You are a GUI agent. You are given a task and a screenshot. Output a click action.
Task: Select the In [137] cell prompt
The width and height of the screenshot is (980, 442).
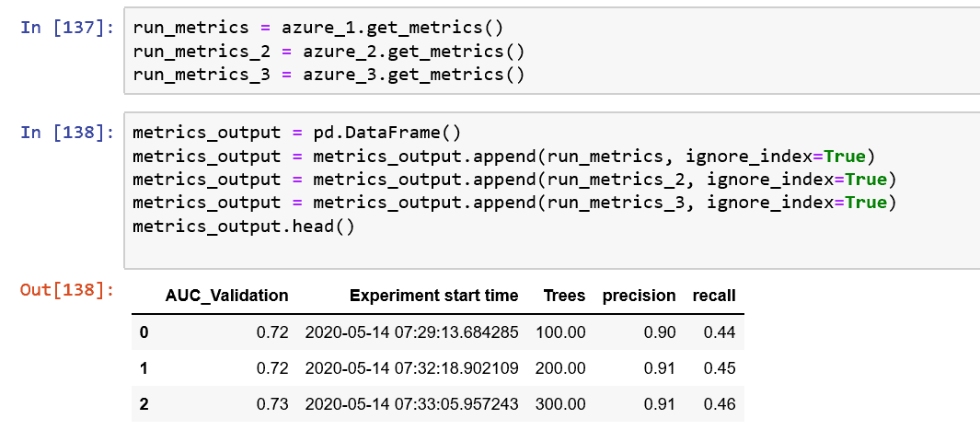coord(67,28)
